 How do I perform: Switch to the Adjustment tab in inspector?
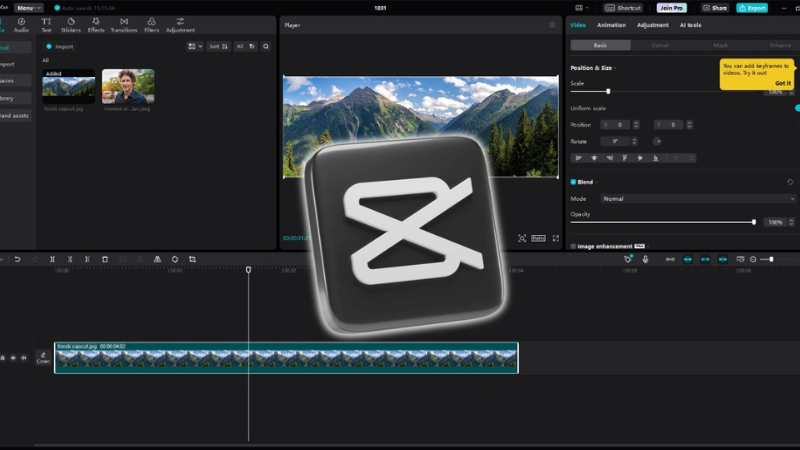[653, 25]
